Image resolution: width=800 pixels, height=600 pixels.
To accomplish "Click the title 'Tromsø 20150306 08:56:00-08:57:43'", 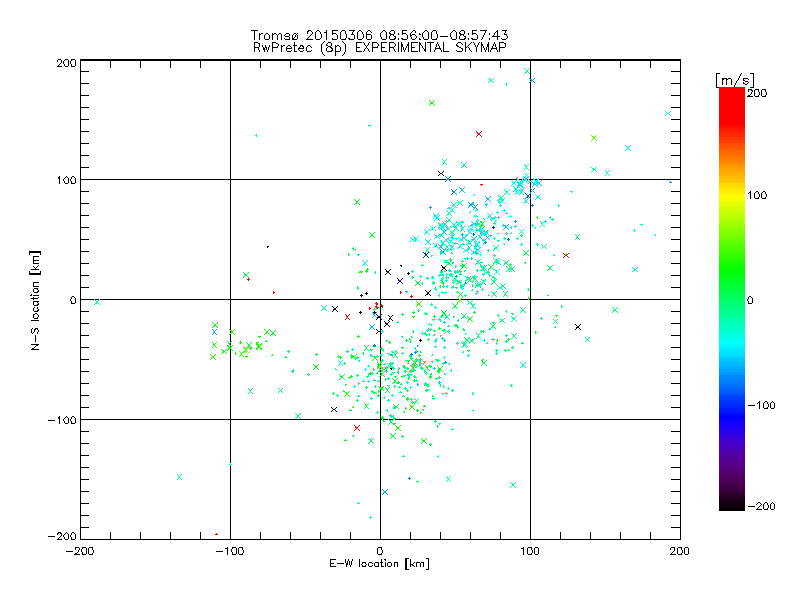I will 379,35.
